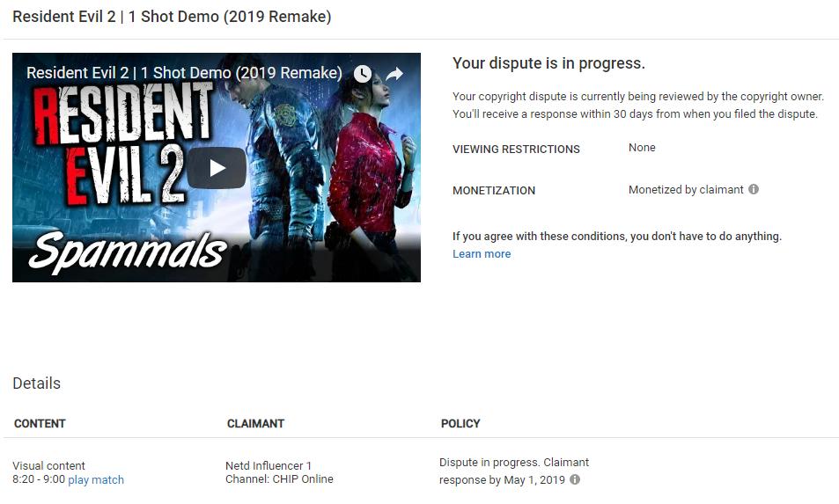Select the page heading 'Resident Evil 2 | 1 Shot Demo'
839x504 pixels.
[x=172, y=17]
